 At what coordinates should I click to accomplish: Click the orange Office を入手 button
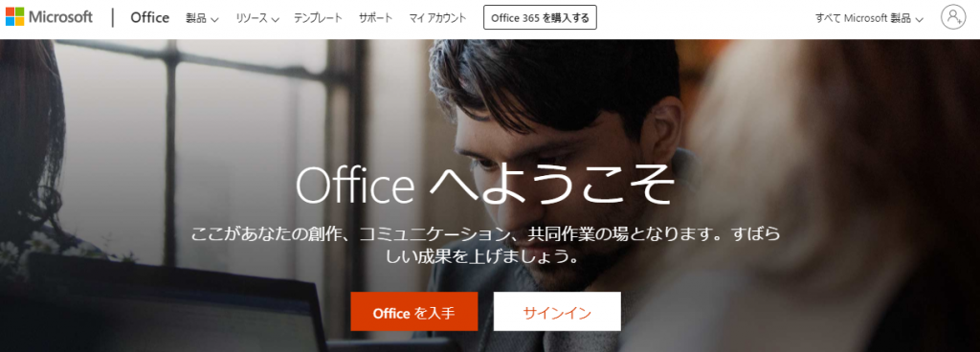pos(413,312)
